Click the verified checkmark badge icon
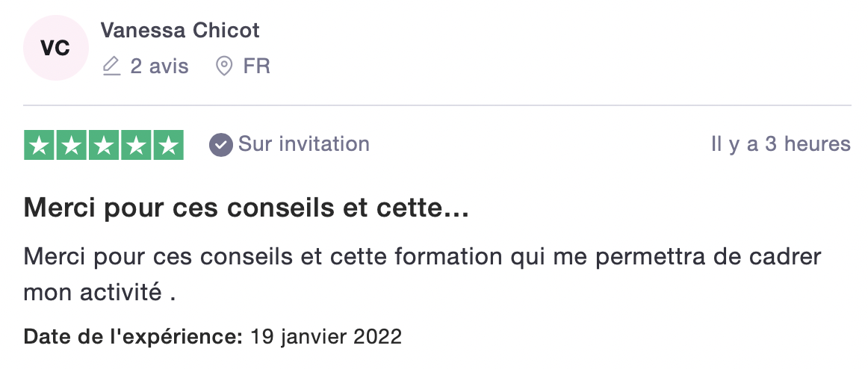Viewport: 868px width, 369px height. [x=220, y=144]
